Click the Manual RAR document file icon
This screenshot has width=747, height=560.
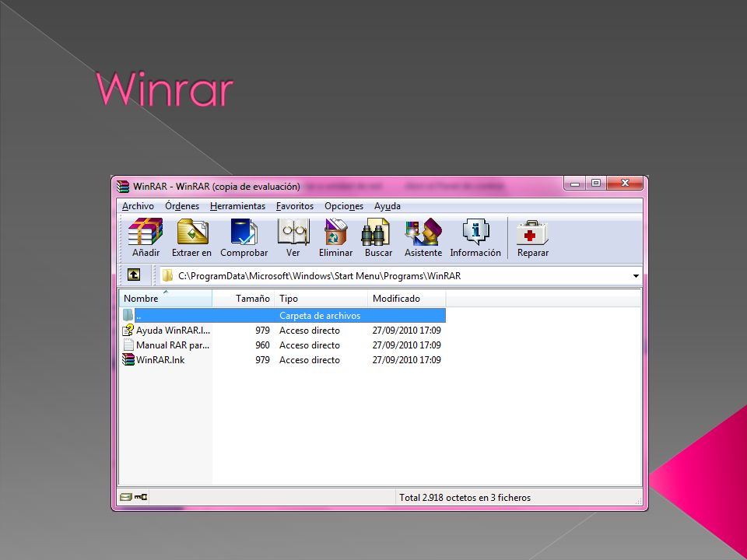tap(128, 345)
